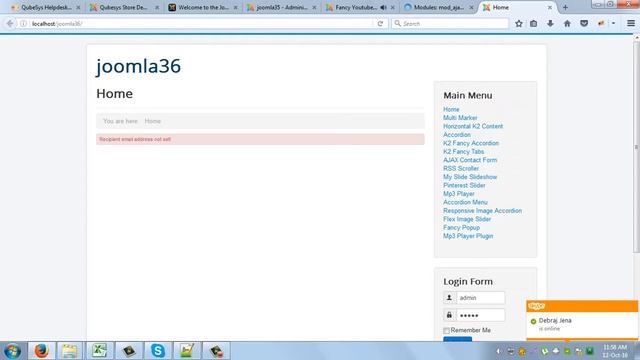The height and width of the screenshot is (360, 640).
Task: Open the Windows Start menu
Action: click(x=12, y=351)
